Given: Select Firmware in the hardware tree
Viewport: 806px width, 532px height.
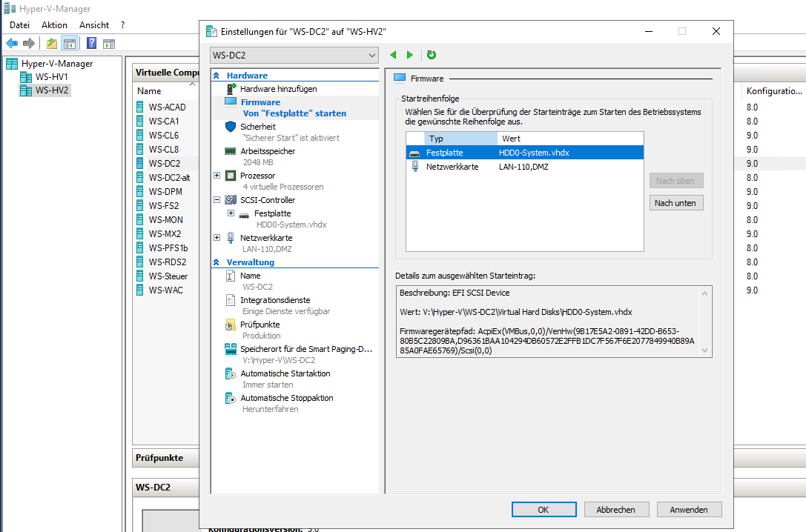Looking at the screenshot, I should 295,107.
